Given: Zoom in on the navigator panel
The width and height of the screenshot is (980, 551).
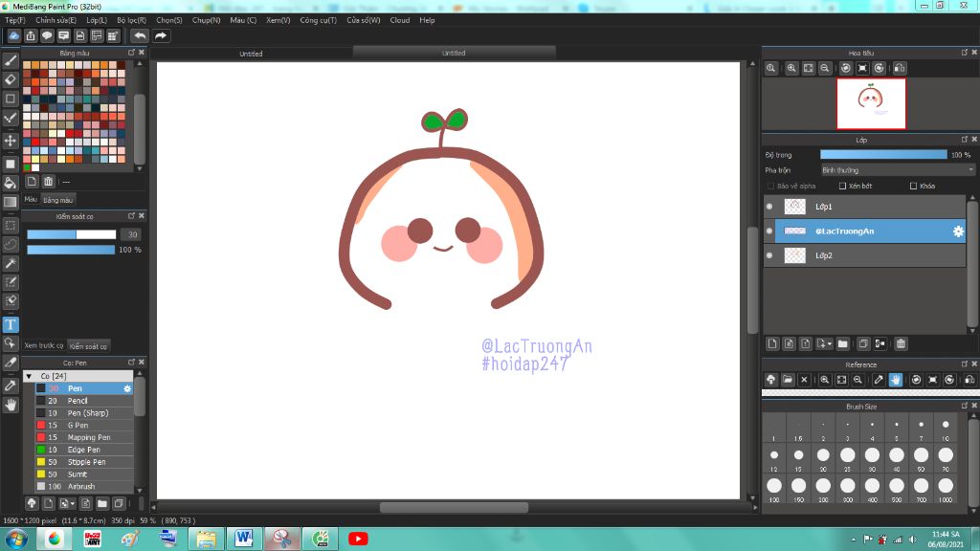Looking at the screenshot, I should pos(791,68).
